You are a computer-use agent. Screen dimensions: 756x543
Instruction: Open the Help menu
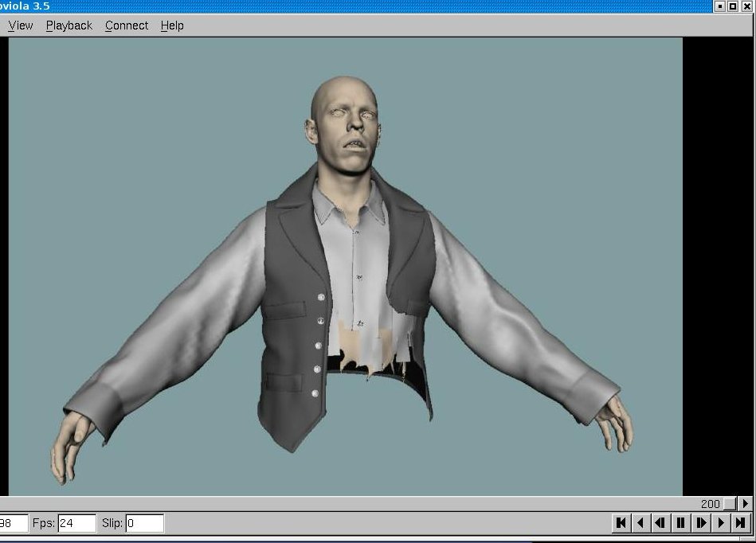172,25
